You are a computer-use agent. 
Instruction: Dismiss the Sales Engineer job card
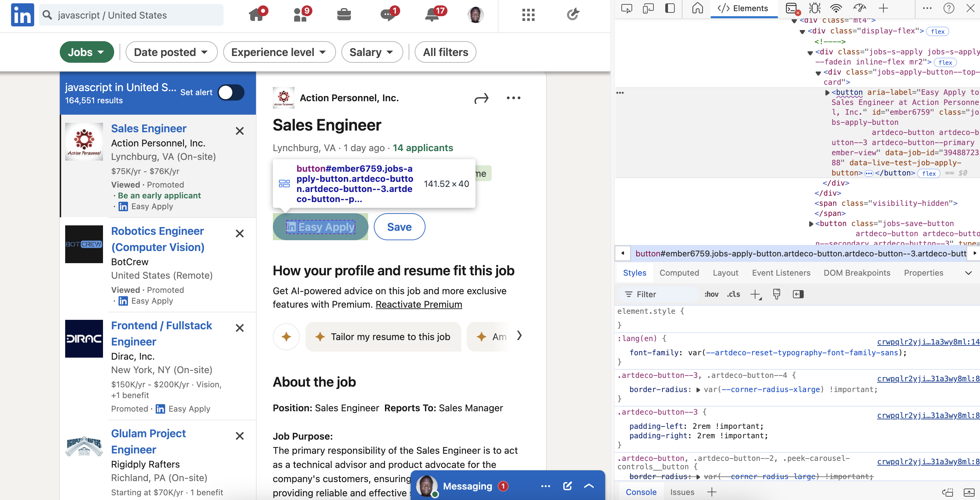[x=240, y=131]
